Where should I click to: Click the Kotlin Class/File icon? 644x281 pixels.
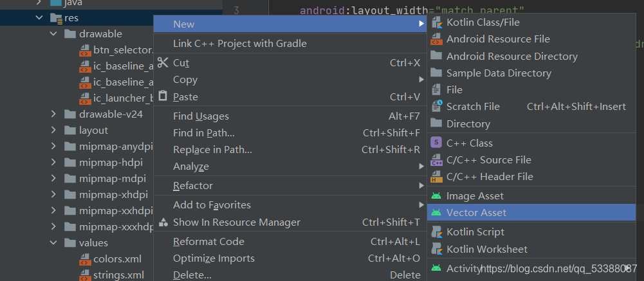[x=436, y=22]
